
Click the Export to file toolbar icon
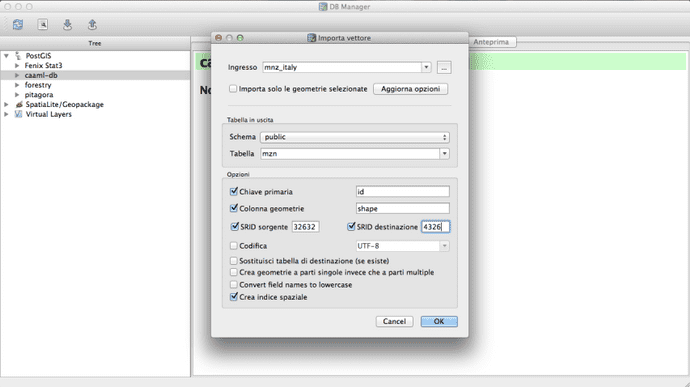[92, 25]
